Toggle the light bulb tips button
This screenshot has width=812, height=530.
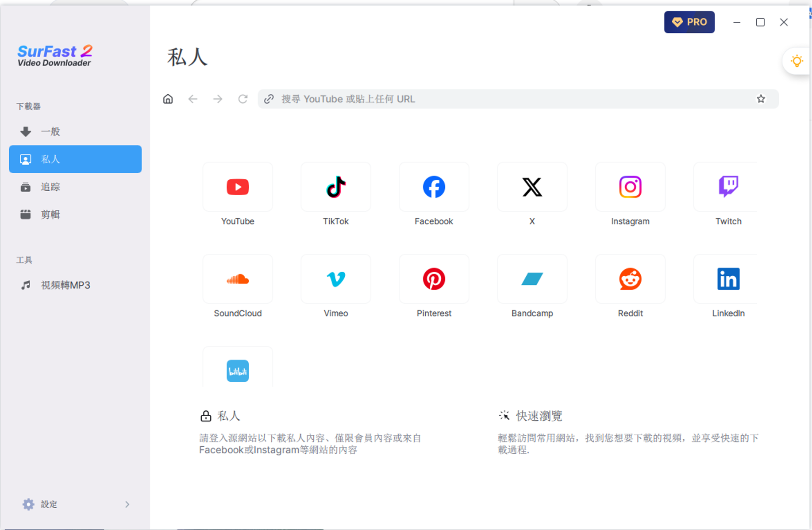[x=797, y=61]
